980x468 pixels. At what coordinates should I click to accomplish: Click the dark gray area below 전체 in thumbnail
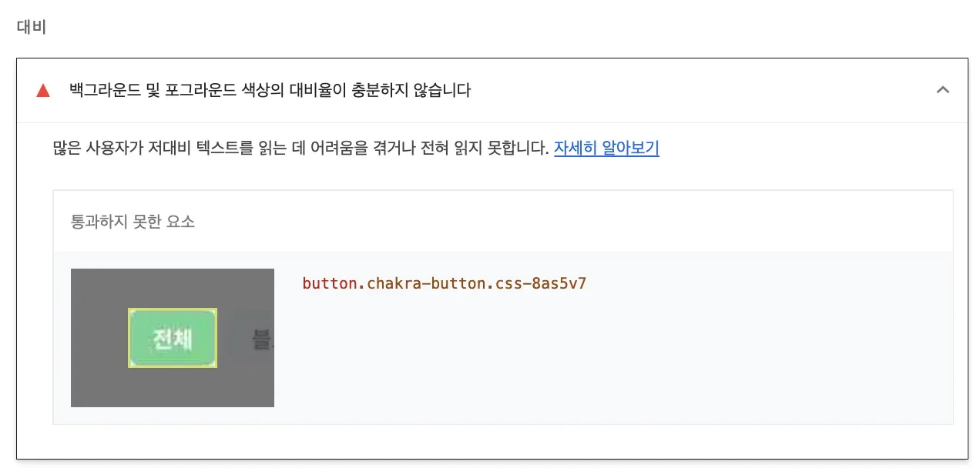click(172, 387)
